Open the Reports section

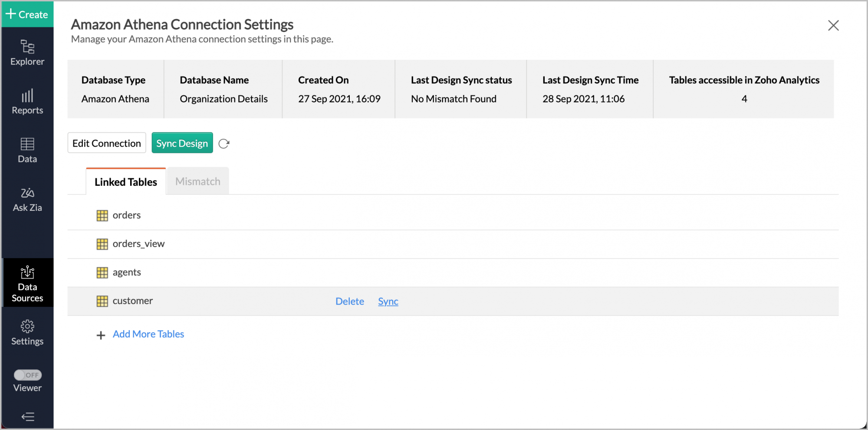tap(27, 101)
